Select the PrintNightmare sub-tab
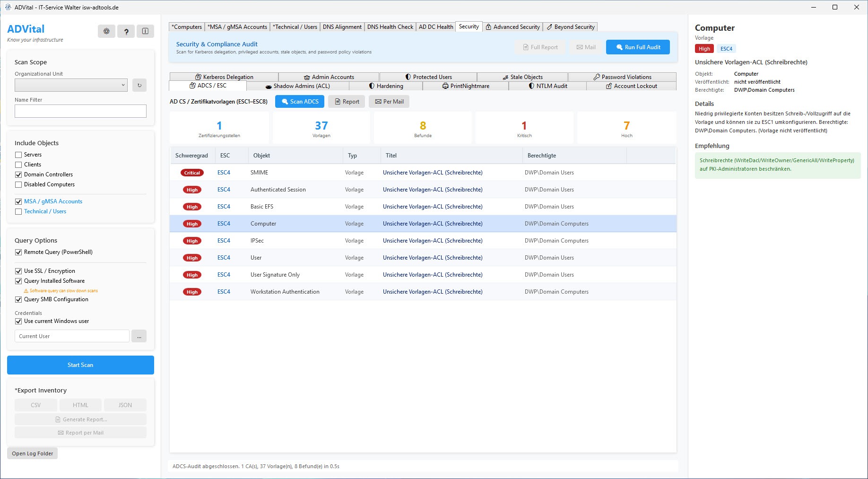868x479 pixels. click(465, 86)
